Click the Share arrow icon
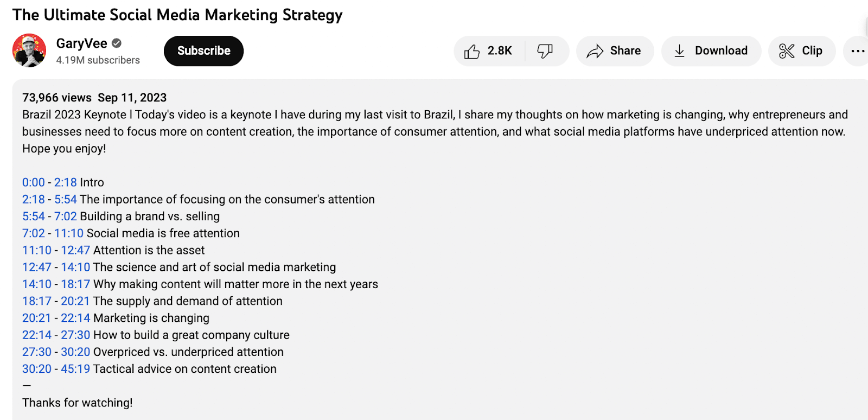The height and width of the screenshot is (420, 868). coord(595,51)
